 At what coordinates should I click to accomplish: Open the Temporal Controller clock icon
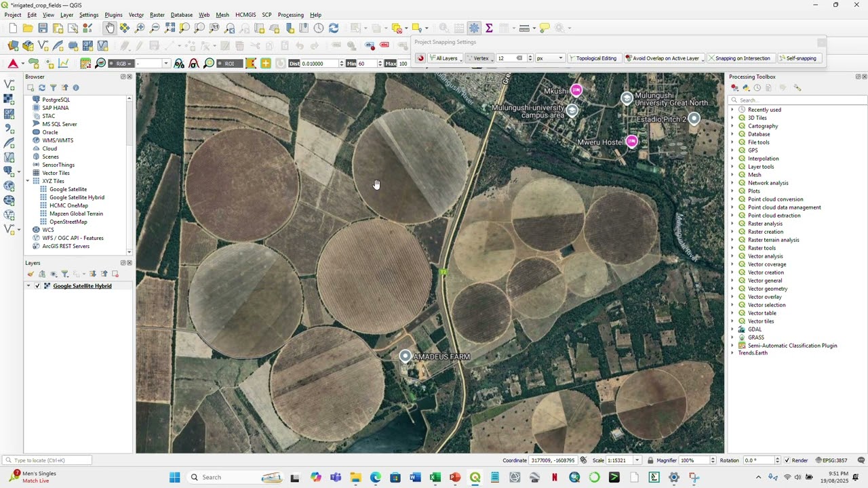tap(319, 28)
